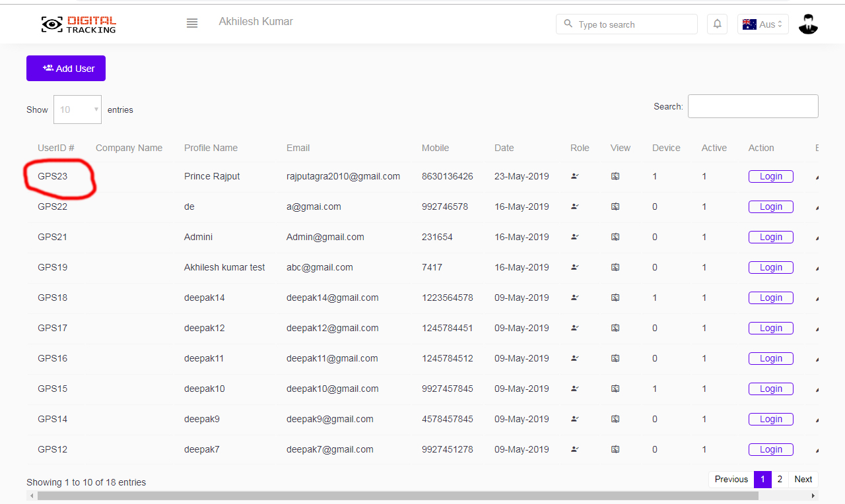Click Role icon for deepak12
The image size is (845, 504).
575,328
